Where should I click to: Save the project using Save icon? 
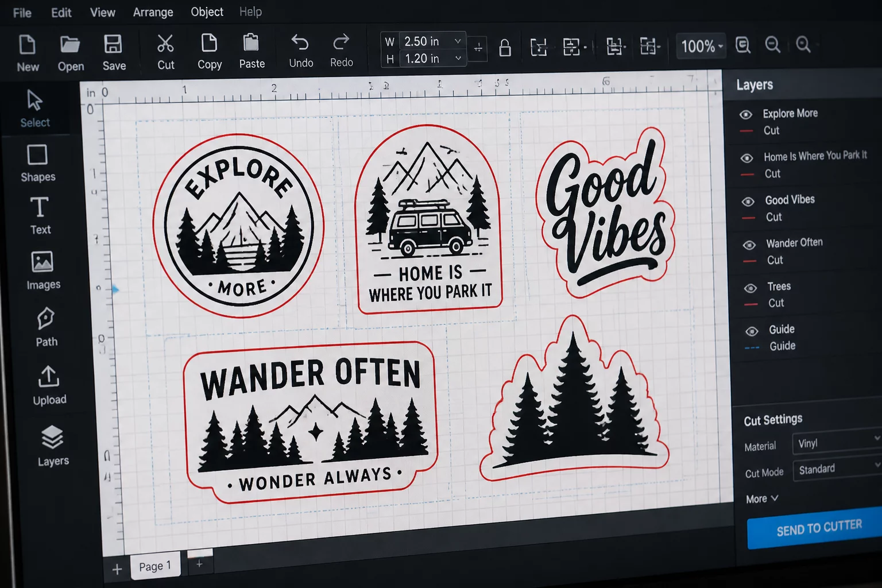pyautogui.click(x=113, y=45)
